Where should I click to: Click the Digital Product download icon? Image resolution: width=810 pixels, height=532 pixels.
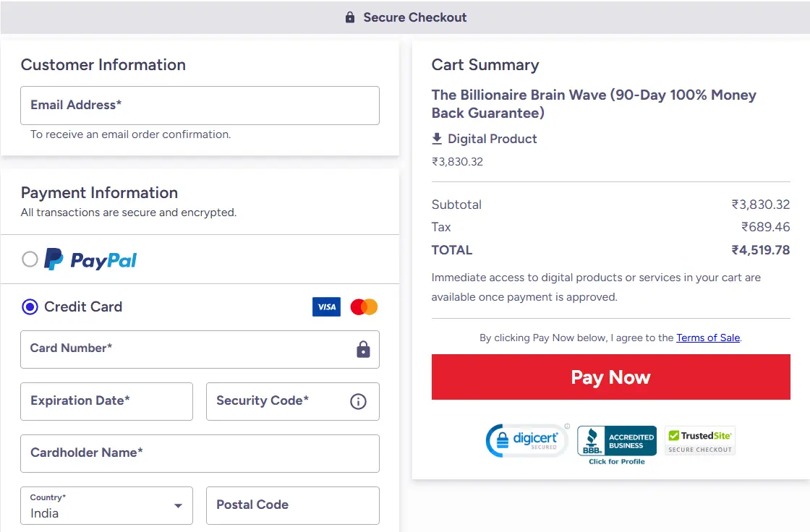pos(437,139)
